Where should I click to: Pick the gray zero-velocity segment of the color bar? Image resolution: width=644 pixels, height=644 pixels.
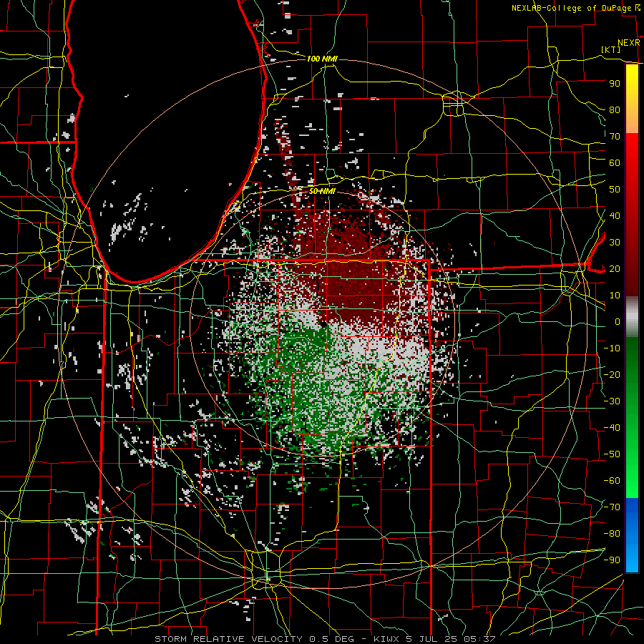[x=632, y=316]
